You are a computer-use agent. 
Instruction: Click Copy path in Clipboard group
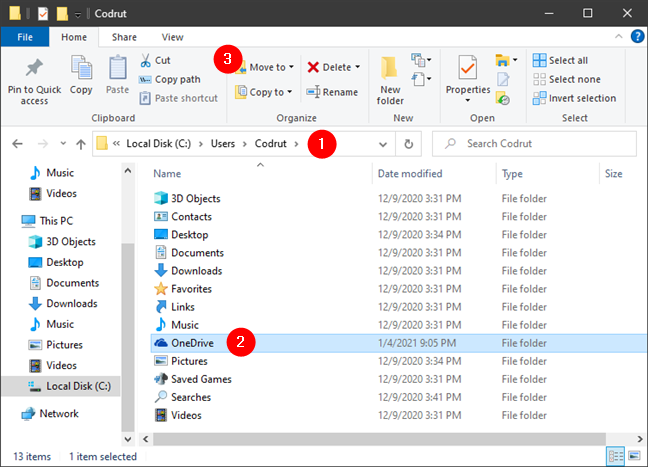[170, 79]
